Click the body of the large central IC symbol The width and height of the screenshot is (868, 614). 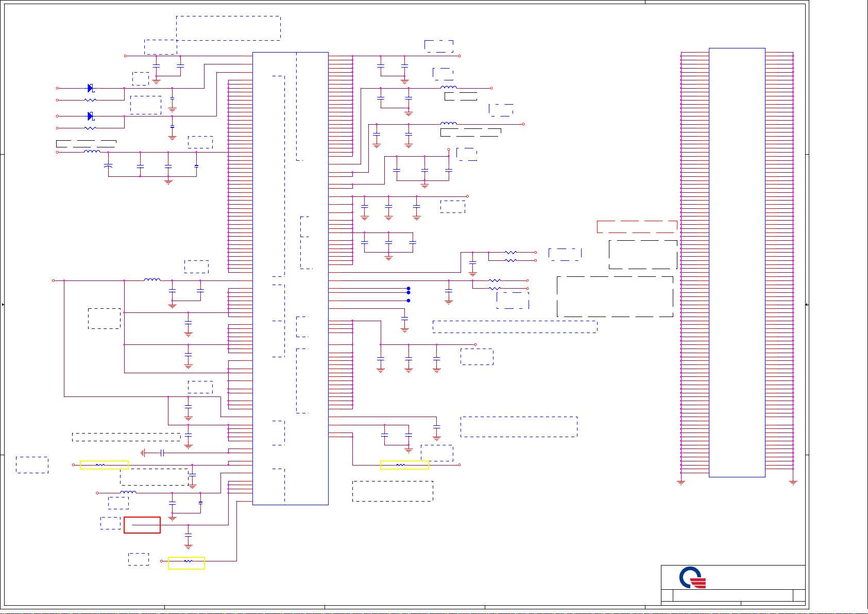click(x=291, y=278)
